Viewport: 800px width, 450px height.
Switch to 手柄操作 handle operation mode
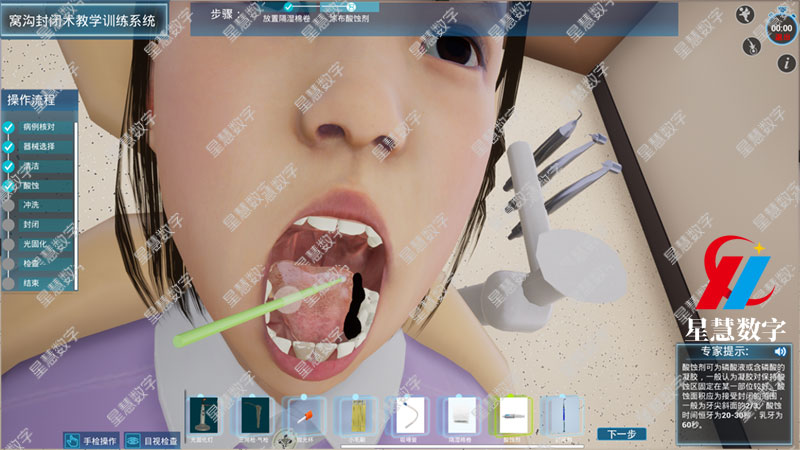92,440
